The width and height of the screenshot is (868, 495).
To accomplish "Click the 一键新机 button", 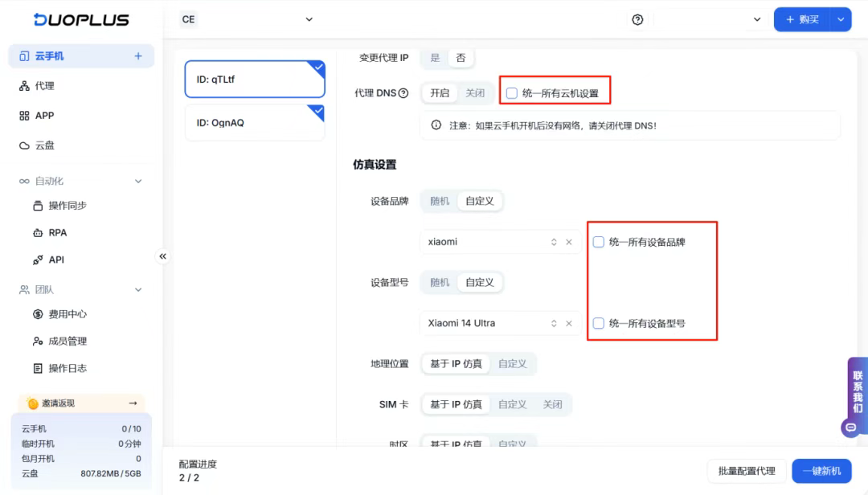I will pyautogui.click(x=821, y=471).
